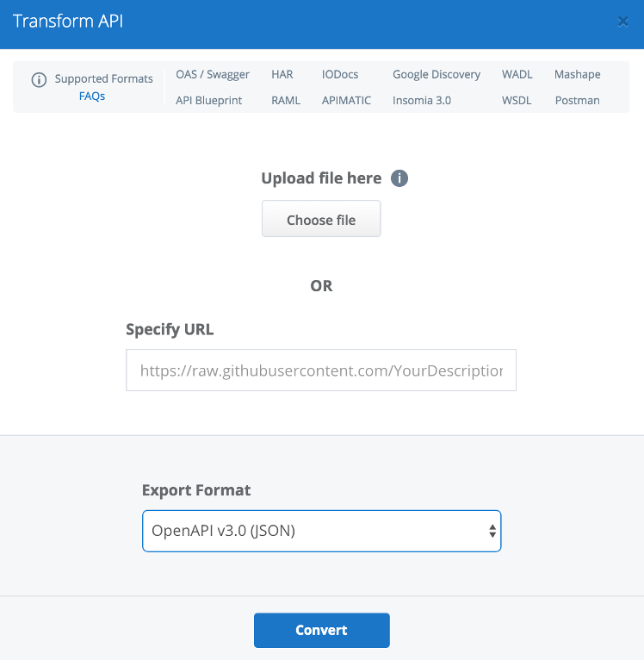Close the Transform API dialog
Screen dimensions: 644x660
(622, 22)
